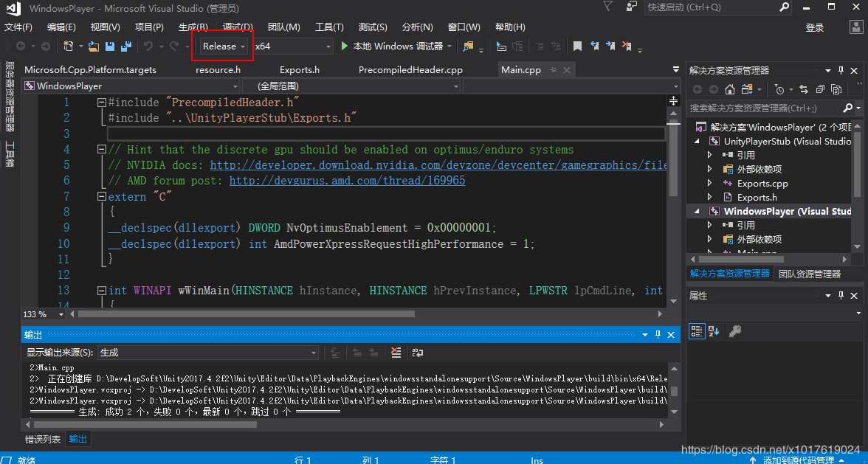The image size is (868, 464).
Task: Open the WindowsPlayer scope dropdown in editor
Action: click(x=131, y=86)
